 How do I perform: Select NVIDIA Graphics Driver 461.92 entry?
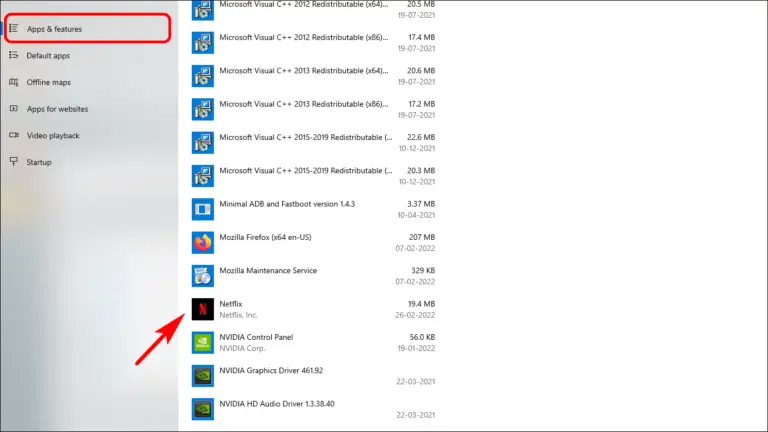tap(270, 370)
